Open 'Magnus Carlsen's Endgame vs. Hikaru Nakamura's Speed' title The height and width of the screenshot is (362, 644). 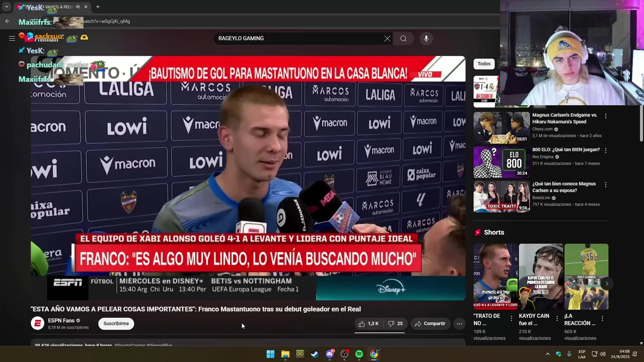tap(565, 118)
